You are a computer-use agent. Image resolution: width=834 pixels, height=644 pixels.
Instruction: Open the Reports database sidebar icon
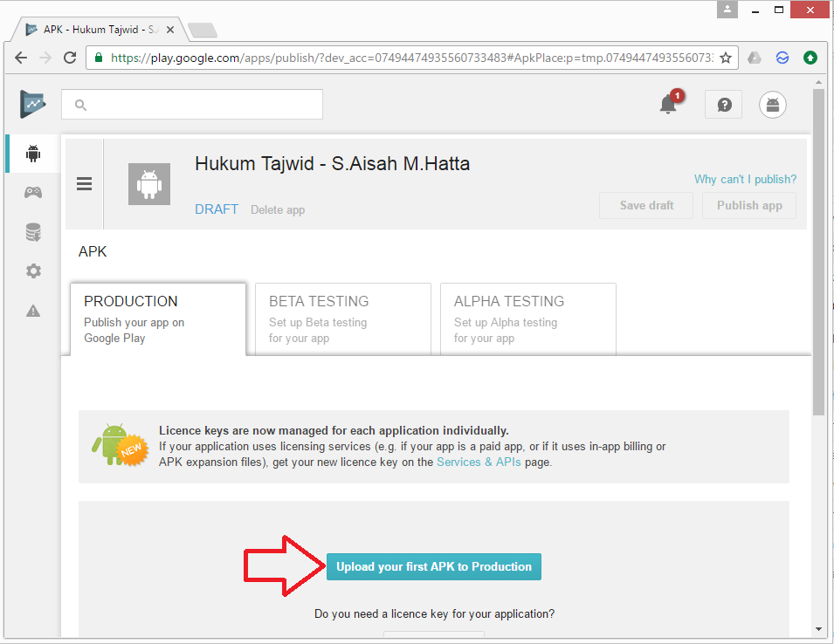[33, 232]
